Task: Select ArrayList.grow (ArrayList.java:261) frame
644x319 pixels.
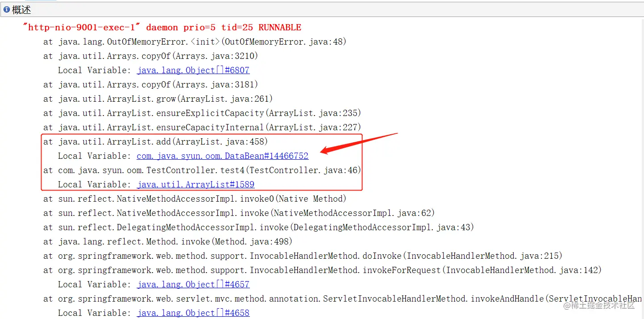Action: pos(158,99)
